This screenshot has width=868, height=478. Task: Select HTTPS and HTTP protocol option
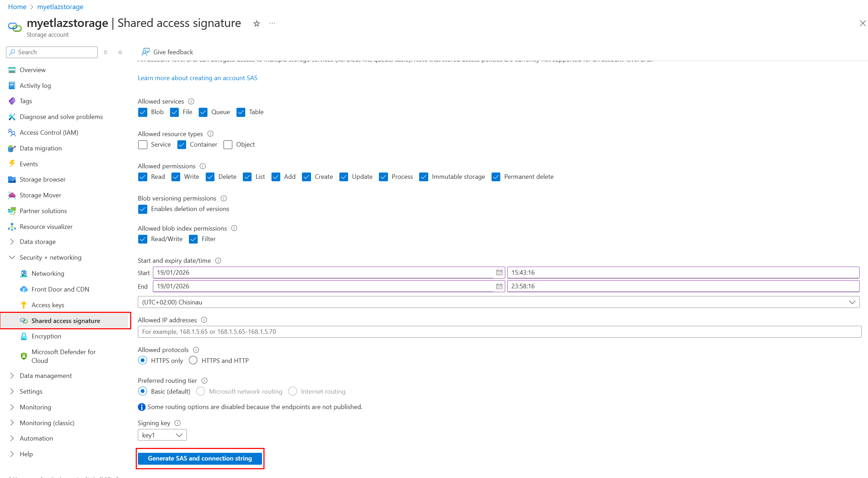[x=193, y=360]
